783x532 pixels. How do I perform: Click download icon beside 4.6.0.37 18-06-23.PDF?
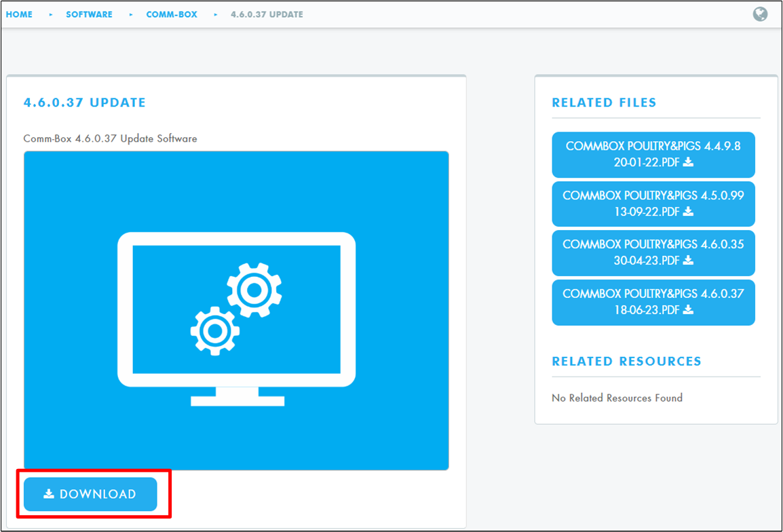(x=688, y=310)
